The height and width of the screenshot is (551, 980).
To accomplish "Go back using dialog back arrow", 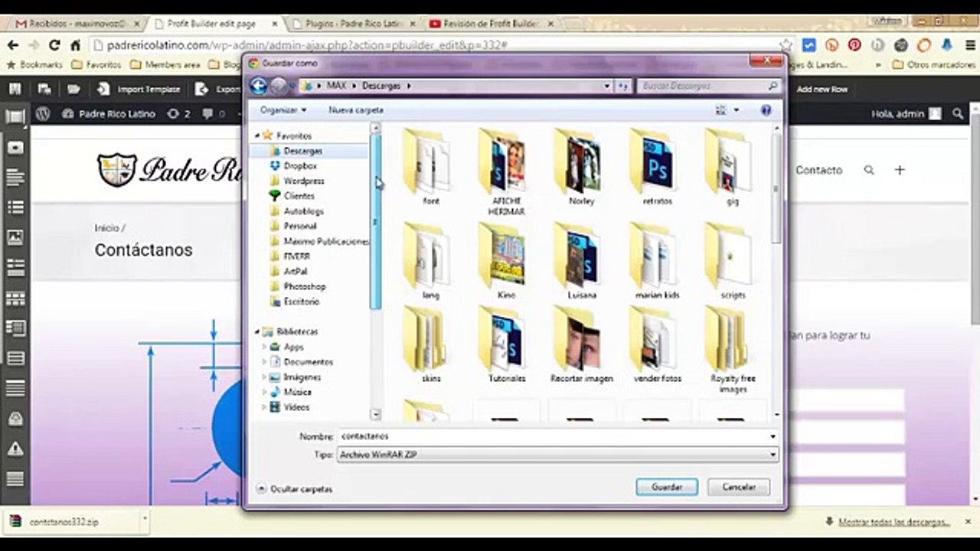I will (x=259, y=86).
